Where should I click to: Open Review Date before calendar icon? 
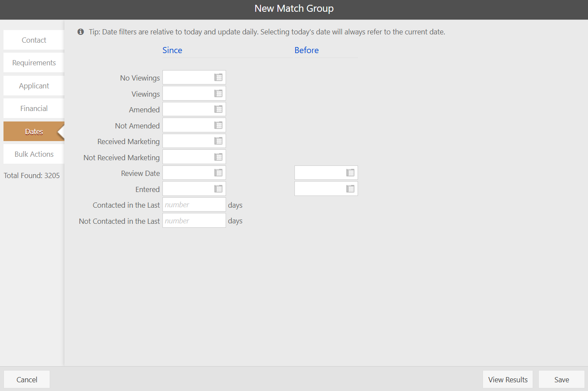tap(350, 173)
